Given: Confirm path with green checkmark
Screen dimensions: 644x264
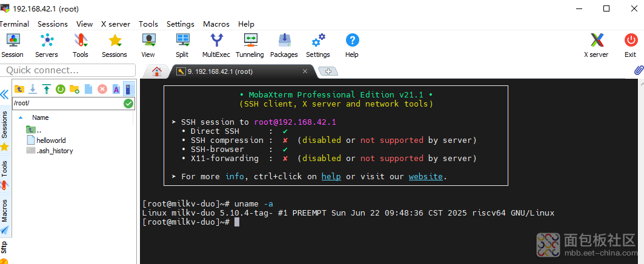Looking at the screenshot, I should [128, 104].
